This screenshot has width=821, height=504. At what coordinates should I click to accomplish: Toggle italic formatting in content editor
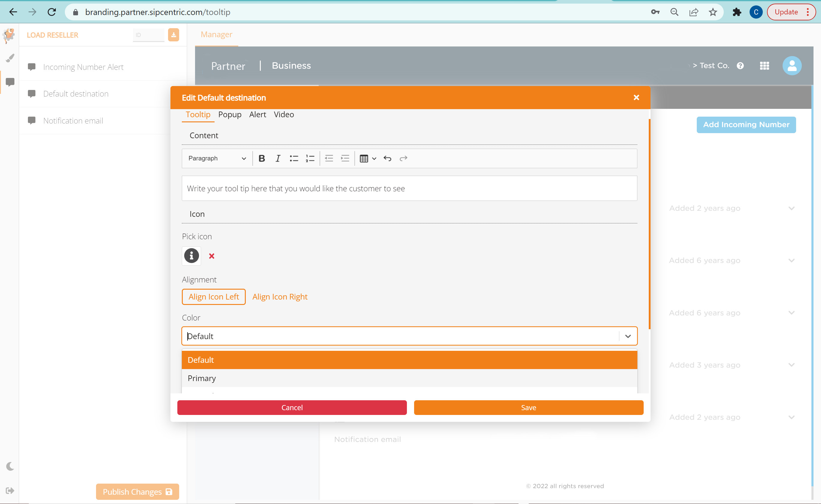(278, 158)
